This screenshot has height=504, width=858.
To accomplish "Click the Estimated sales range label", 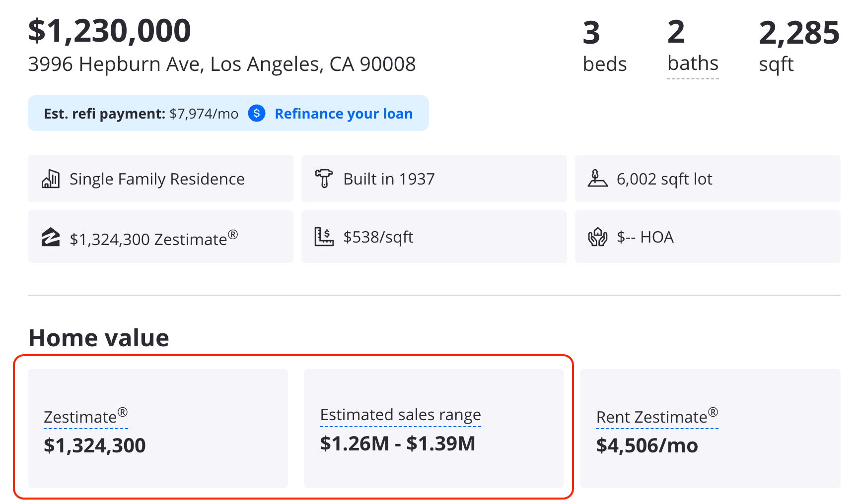I will pyautogui.click(x=400, y=415).
